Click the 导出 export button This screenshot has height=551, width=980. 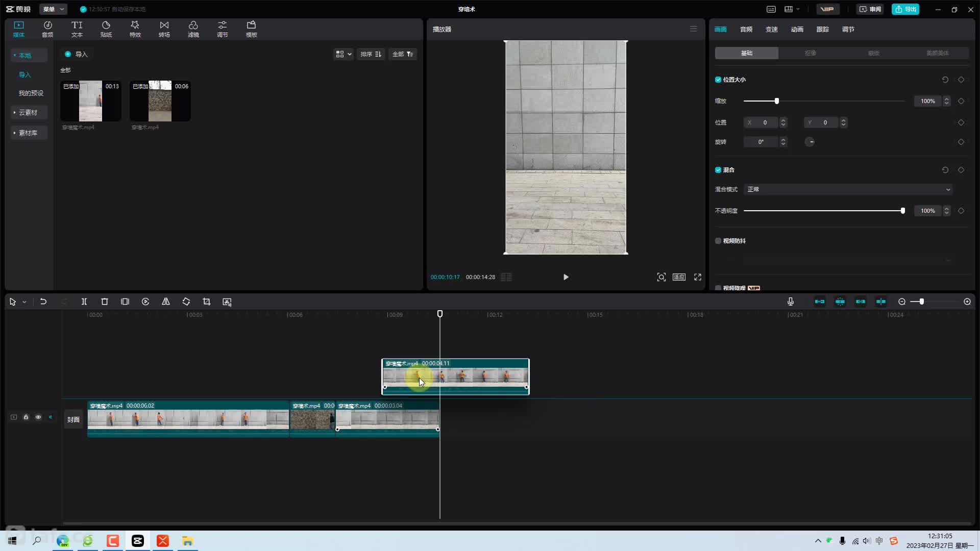(905, 9)
